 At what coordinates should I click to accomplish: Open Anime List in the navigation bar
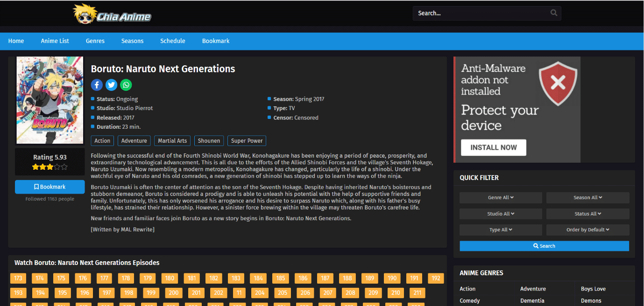coord(55,41)
